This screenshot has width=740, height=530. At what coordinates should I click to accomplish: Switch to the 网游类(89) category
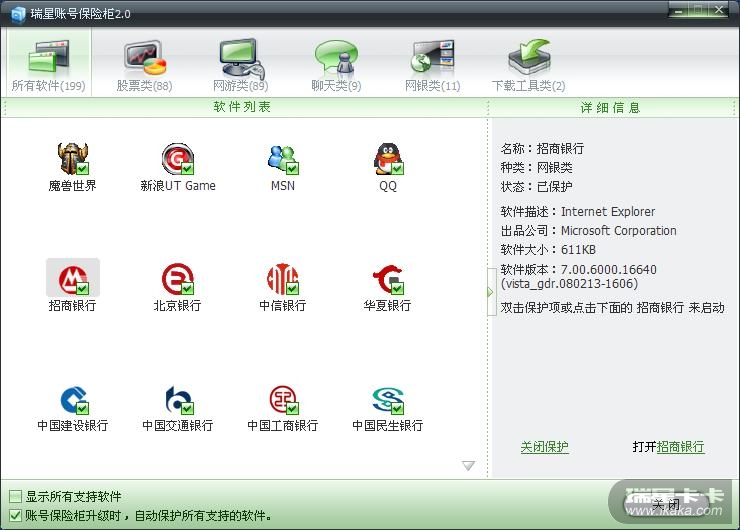pos(240,66)
